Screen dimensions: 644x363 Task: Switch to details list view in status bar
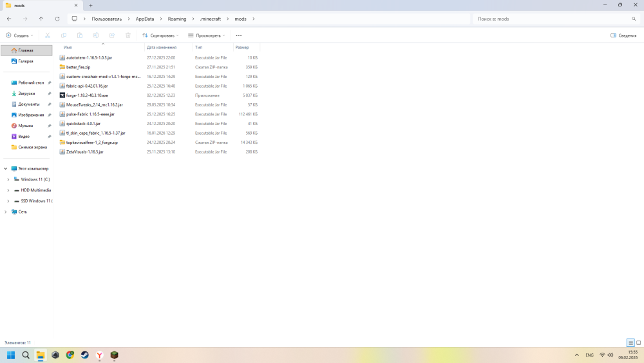(630, 342)
